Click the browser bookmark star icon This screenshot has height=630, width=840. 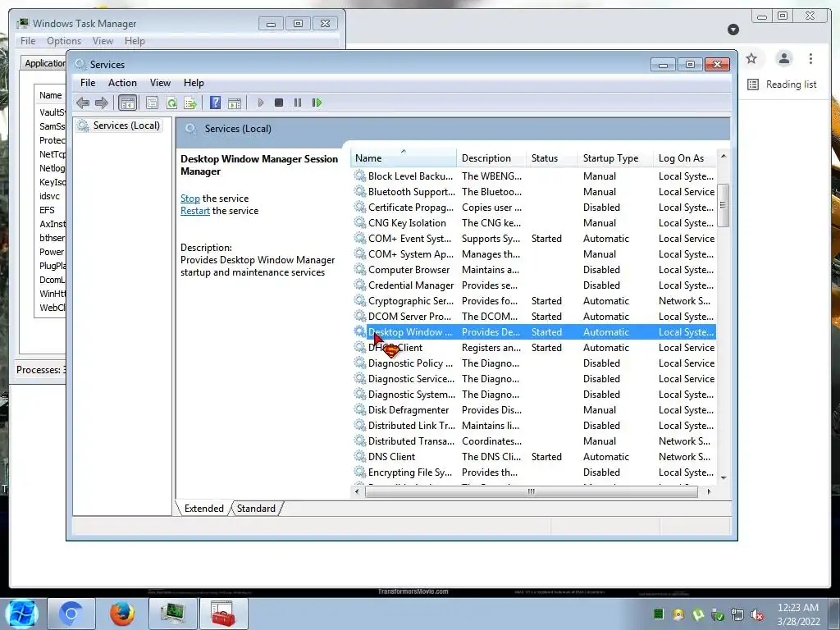751,58
